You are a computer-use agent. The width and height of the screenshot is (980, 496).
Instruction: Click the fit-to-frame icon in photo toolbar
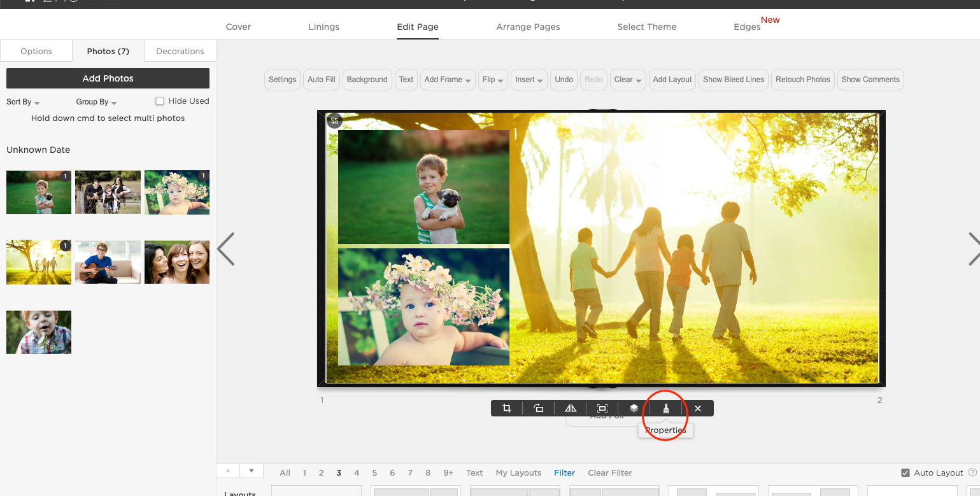coord(602,408)
